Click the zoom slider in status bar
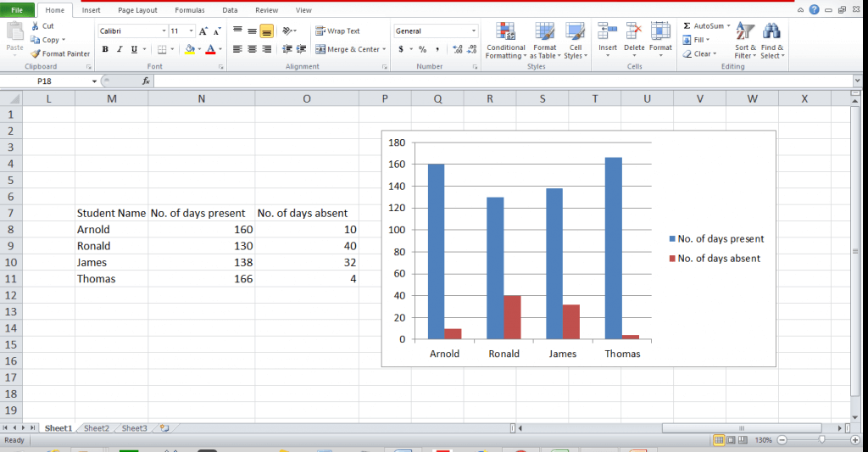This screenshot has height=452, width=868. pyautogui.click(x=821, y=440)
